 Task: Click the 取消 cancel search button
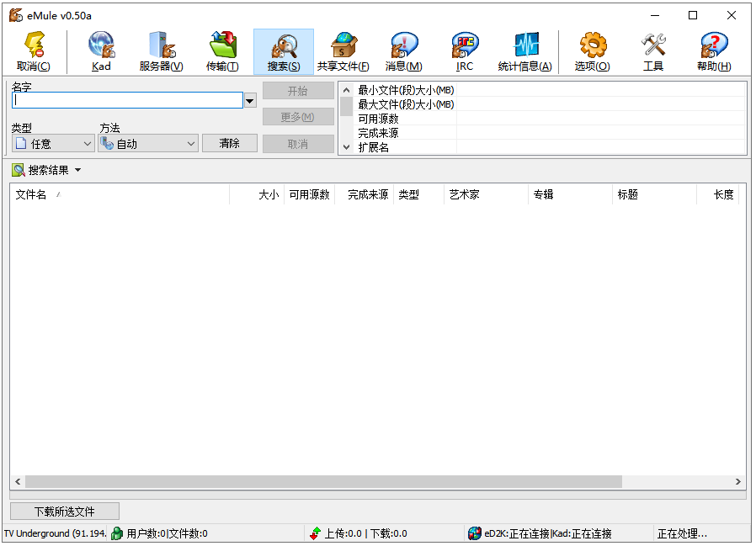coord(298,144)
